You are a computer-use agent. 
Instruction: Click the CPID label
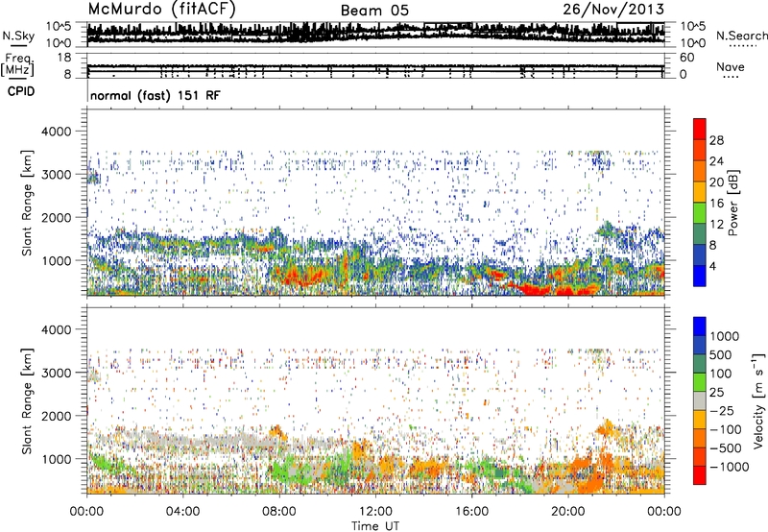(x=21, y=91)
